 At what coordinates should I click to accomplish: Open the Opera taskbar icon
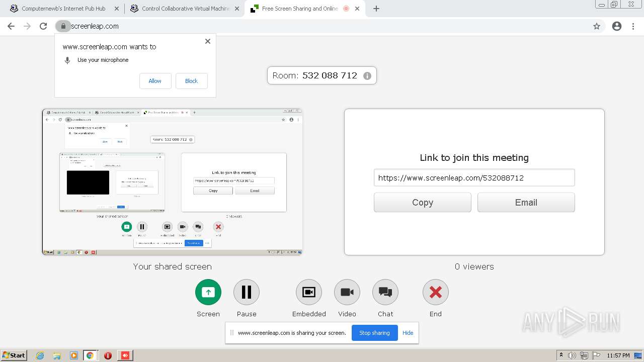click(108, 355)
